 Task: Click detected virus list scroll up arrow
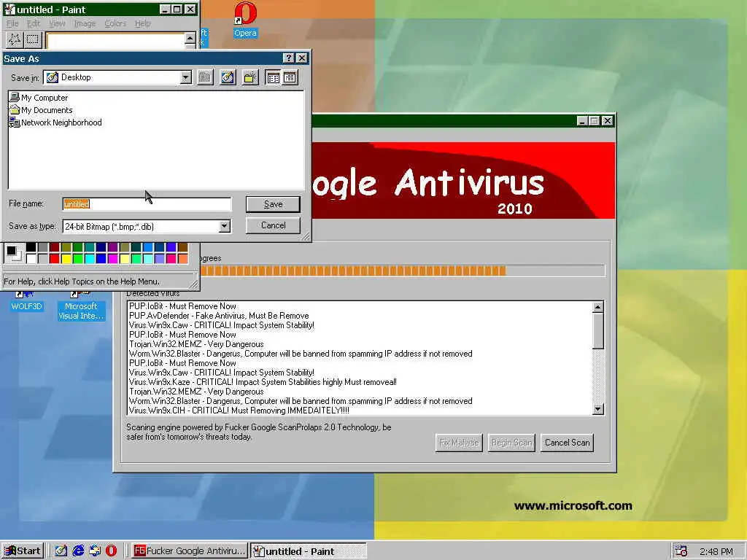tap(598, 307)
